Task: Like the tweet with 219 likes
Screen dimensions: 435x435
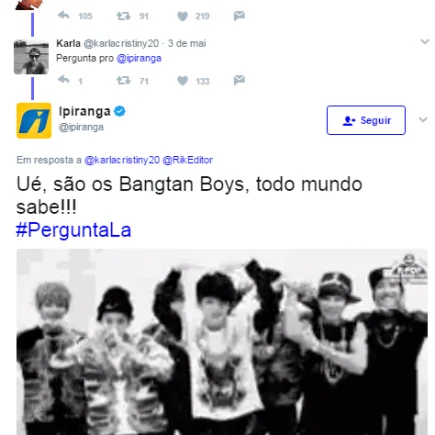Action: tap(182, 16)
